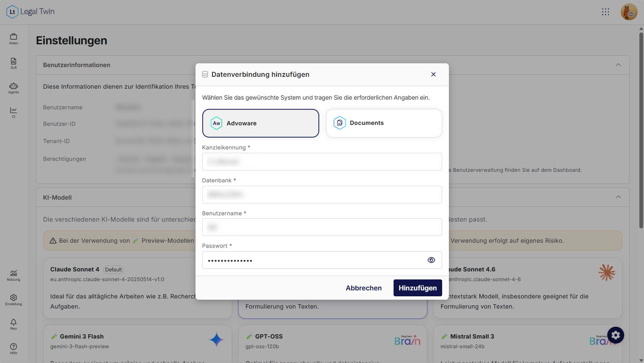Show password with the eye icon

pyautogui.click(x=431, y=260)
